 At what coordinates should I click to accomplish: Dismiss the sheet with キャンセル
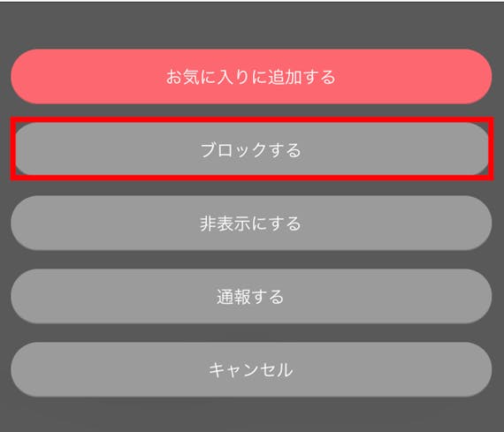coord(251,369)
